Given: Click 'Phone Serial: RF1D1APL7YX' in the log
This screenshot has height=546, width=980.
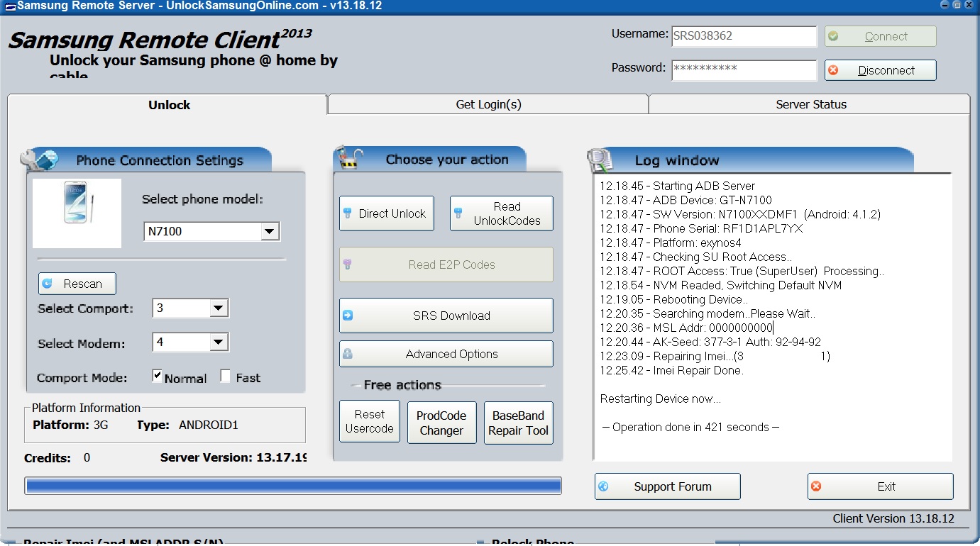Looking at the screenshot, I should [701, 228].
